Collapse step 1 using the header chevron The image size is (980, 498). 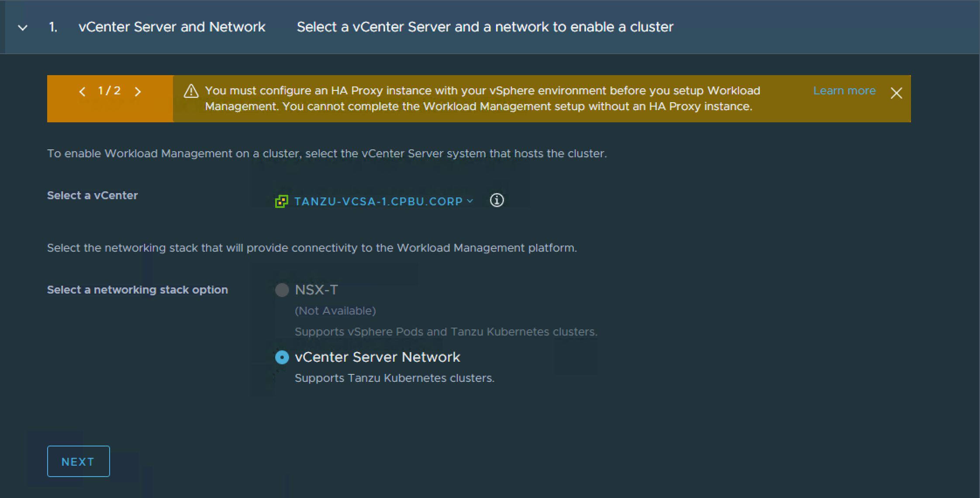[x=23, y=28]
